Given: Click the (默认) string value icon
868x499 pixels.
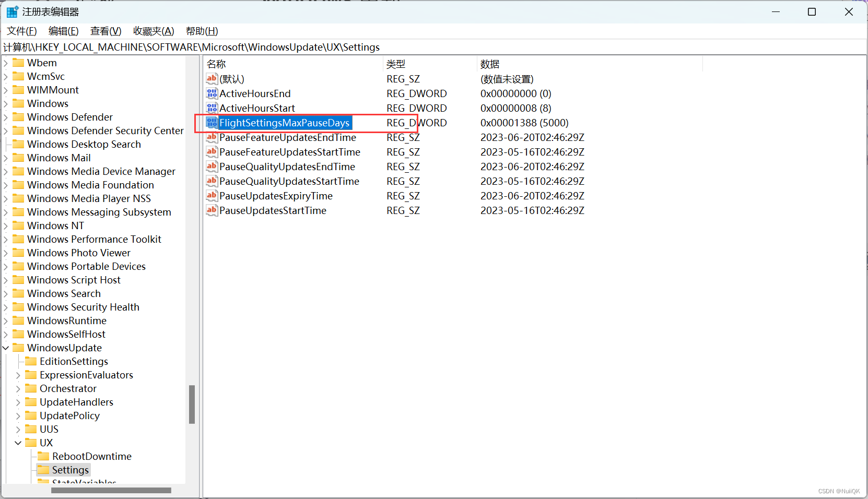Looking at the screenshot, I should pos(212,79).
